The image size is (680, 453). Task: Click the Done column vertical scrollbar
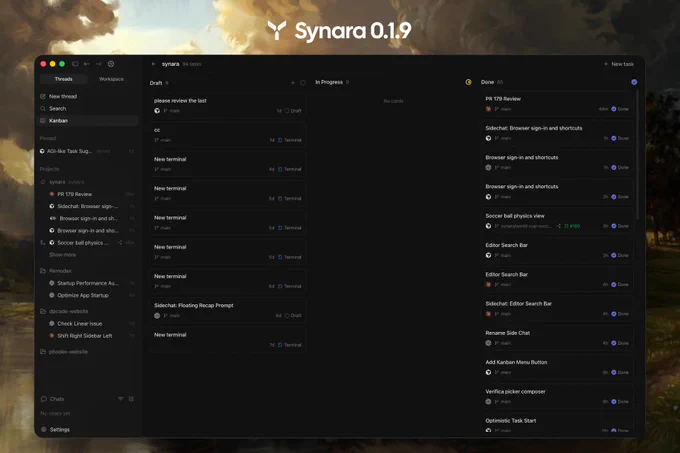pyautogui.click(x=637, y=156)
